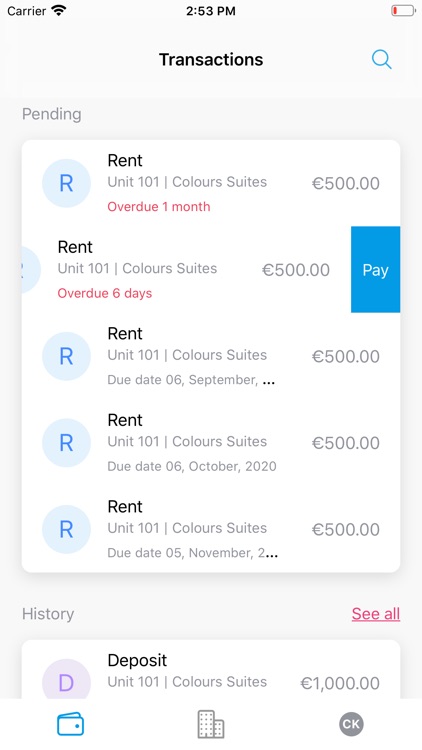422x750 pixels.
Task: Click the blue Pay button
Action: (376, 270)
